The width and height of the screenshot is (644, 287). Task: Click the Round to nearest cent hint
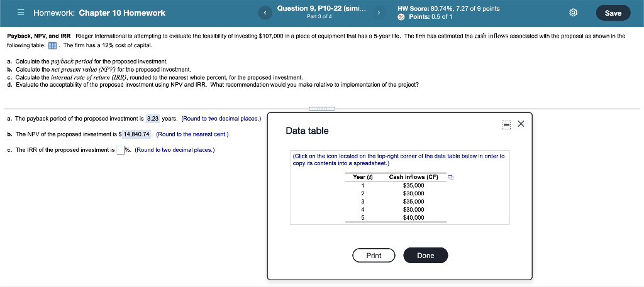tap(192, 134)
